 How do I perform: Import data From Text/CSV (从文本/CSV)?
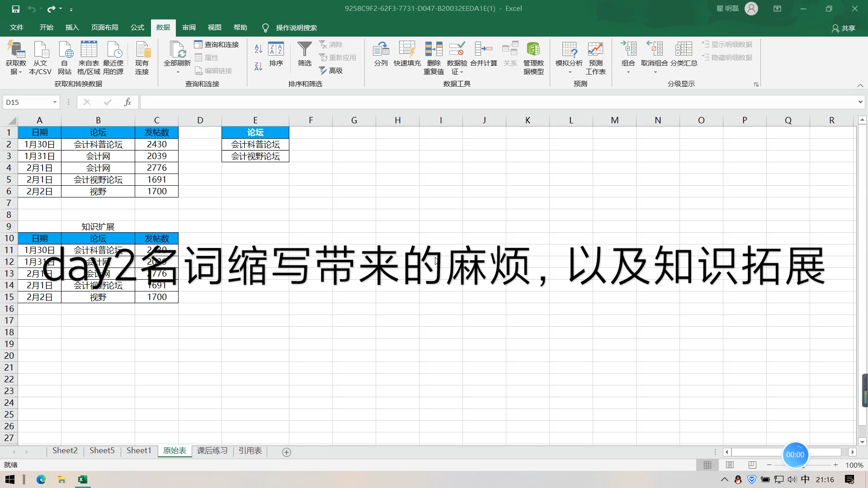pos(40,58)
